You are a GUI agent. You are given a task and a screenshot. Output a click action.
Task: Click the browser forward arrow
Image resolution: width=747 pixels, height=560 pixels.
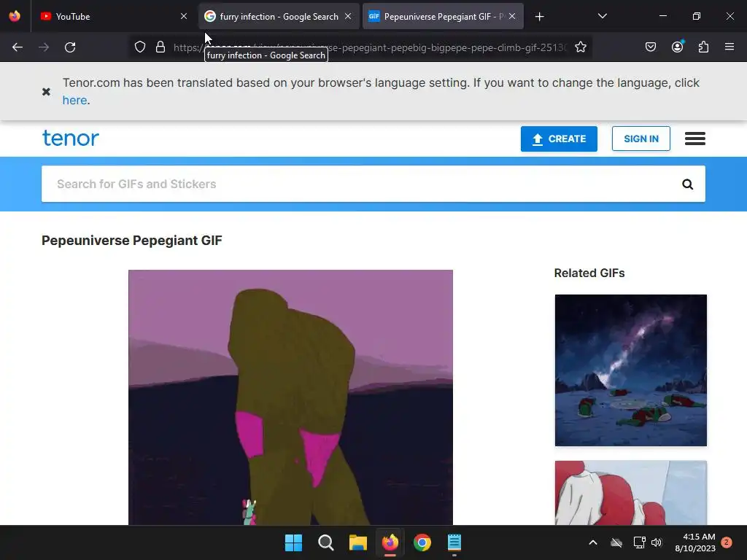tap(44, 47)
